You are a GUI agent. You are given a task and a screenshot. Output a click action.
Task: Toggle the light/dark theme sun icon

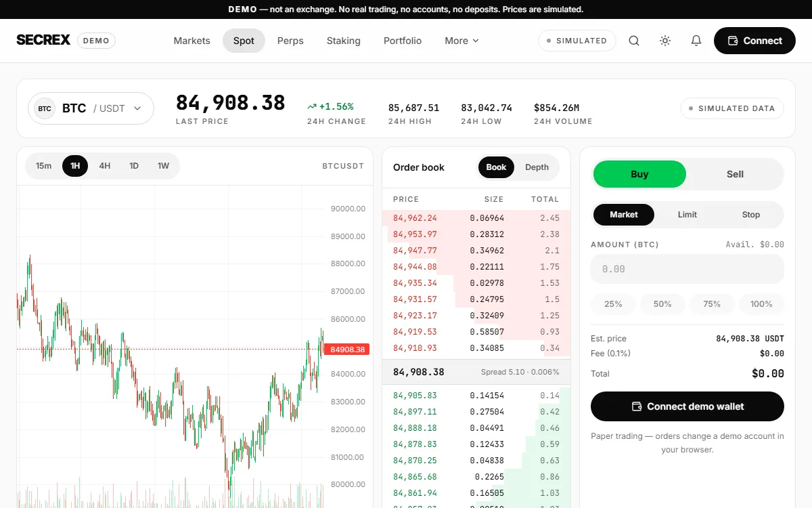click(x=665, y=41)
